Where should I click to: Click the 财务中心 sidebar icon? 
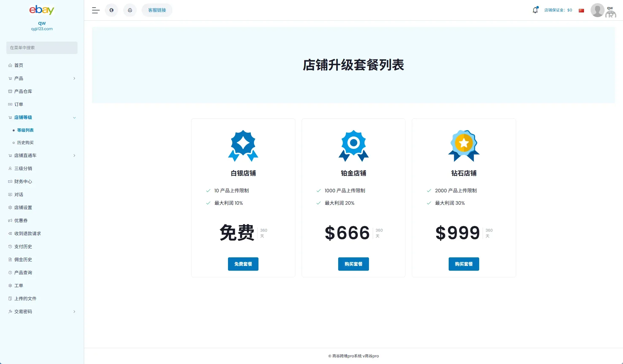pyautogui.click(x=10, y=182)
